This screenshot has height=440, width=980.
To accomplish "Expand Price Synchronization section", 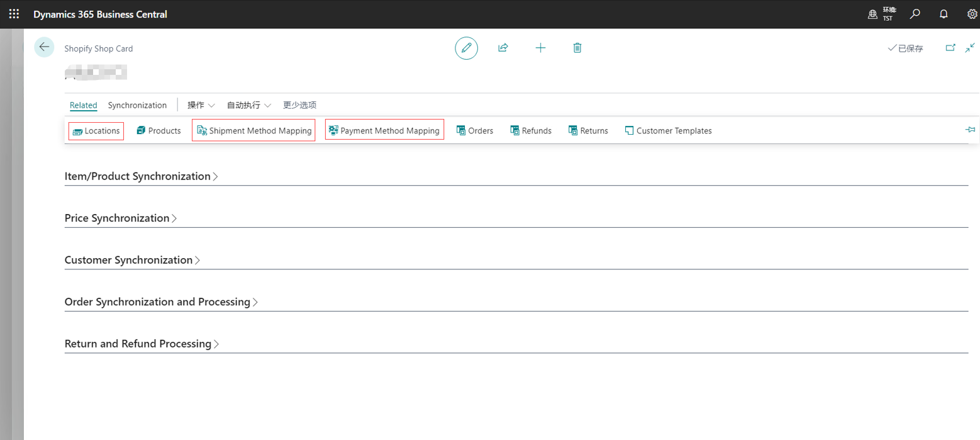I will pyautogui.click(x=121, y=218).
